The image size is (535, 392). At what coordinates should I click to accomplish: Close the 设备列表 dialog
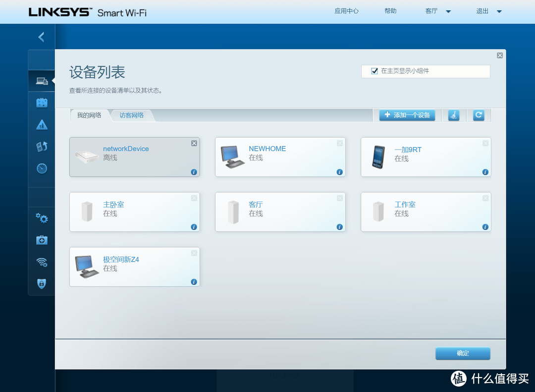coord(500,56)
